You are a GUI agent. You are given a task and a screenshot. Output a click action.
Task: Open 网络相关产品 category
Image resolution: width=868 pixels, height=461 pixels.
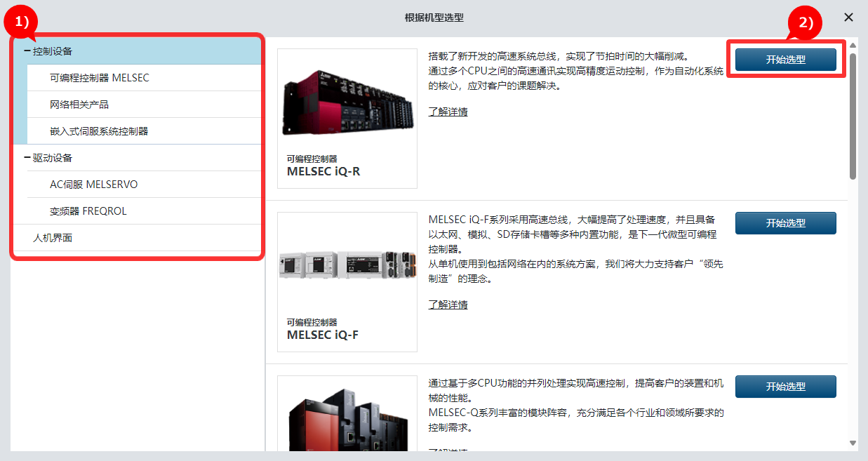click(x=79, y=105)
